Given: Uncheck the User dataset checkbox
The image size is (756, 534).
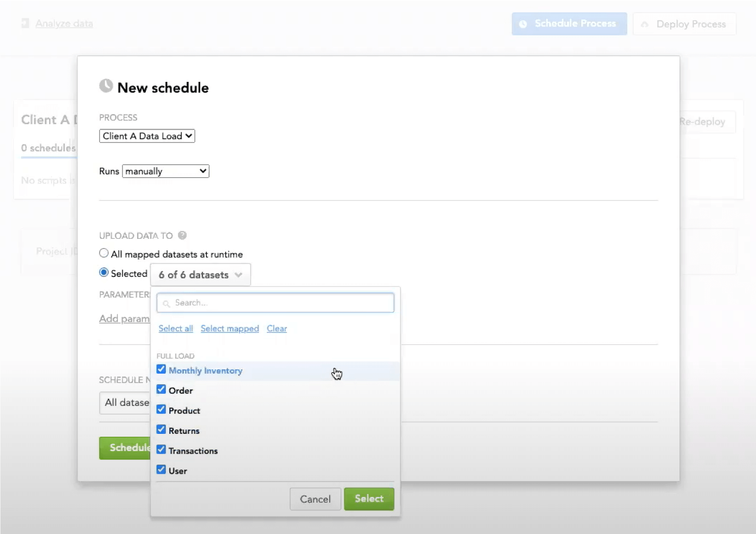Looking at the screenshot, I should [161, 470].
